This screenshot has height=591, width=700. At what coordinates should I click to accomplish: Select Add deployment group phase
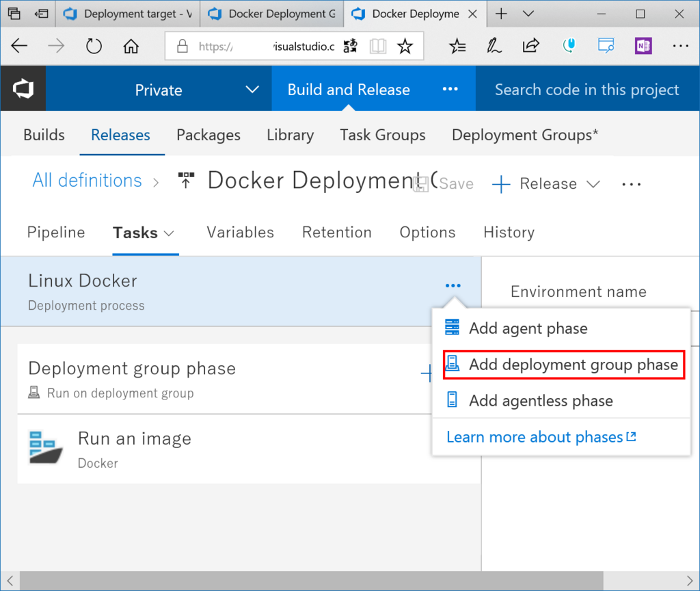click(573, 365)
